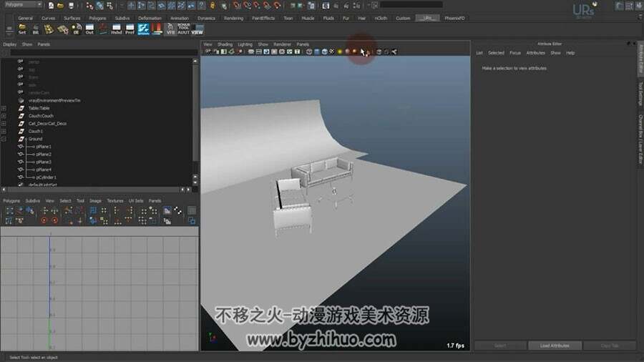
Task: Switch to the Rendering shelf tab
Action: click(x=233, y=19)
